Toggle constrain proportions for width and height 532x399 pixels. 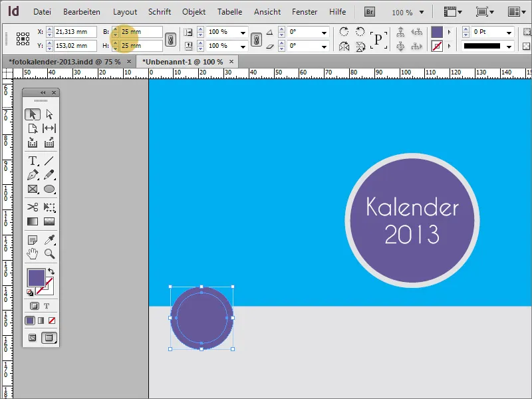[x=170, y=40]
